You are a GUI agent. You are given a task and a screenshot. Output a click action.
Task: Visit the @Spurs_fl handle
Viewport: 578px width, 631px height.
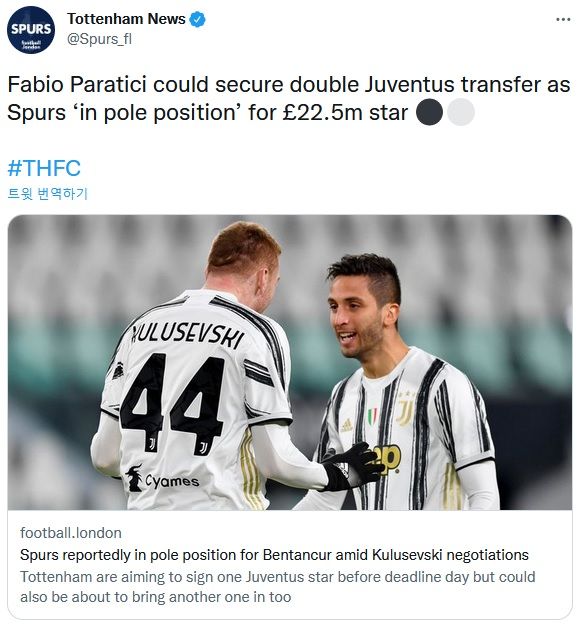click(x=99, y=39)
